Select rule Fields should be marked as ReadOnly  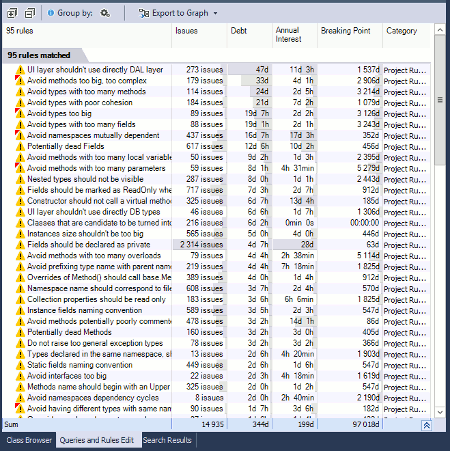(x=99, y=190)
